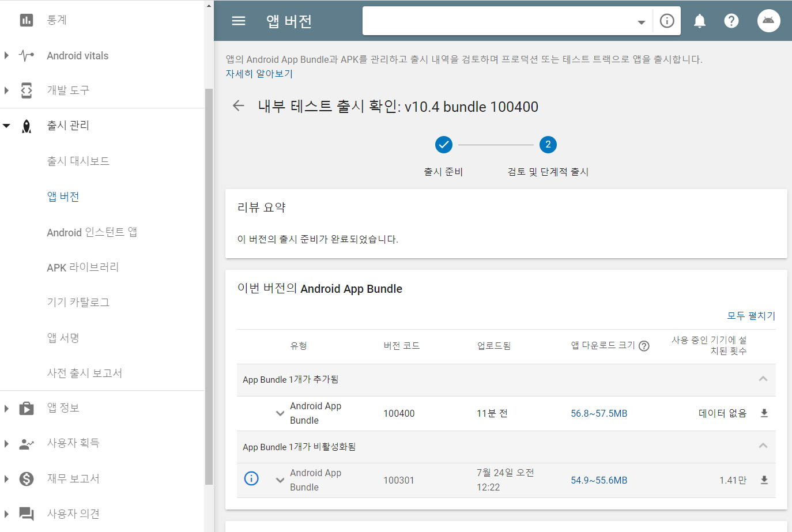Click the sidebar vertical scrollbar
792x532 pixels.
click(209, 286)
